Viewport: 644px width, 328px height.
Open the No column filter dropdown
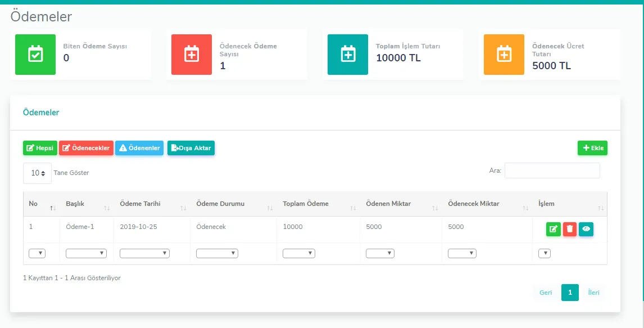37,254
